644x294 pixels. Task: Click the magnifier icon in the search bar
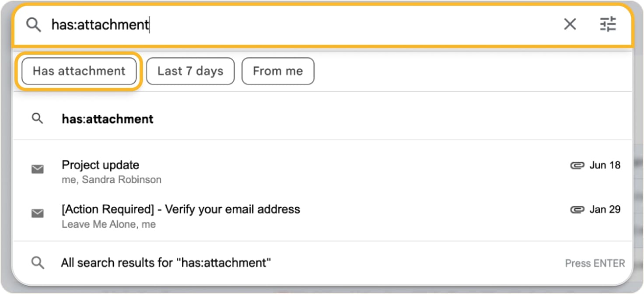click(34, 24)
